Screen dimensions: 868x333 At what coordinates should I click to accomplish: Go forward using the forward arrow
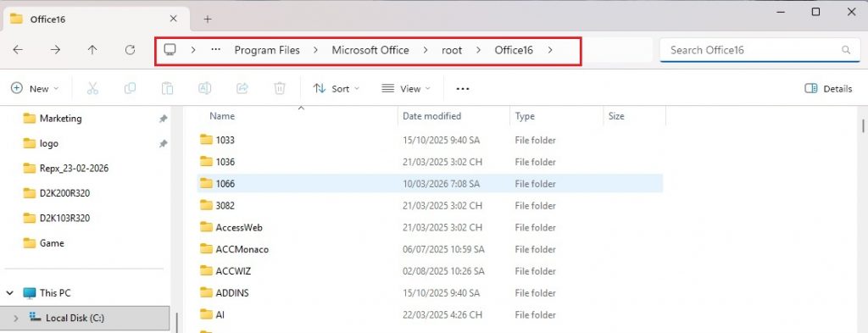pos(55,50)
